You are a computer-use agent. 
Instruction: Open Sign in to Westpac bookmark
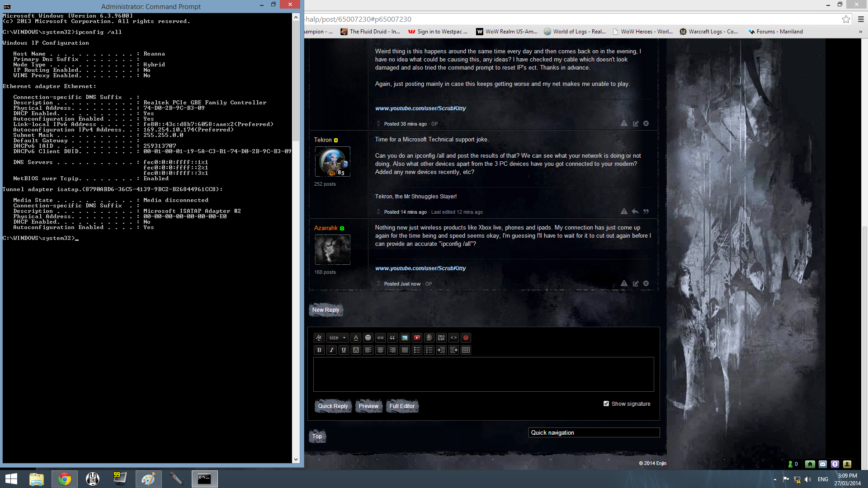pos(438,32)
